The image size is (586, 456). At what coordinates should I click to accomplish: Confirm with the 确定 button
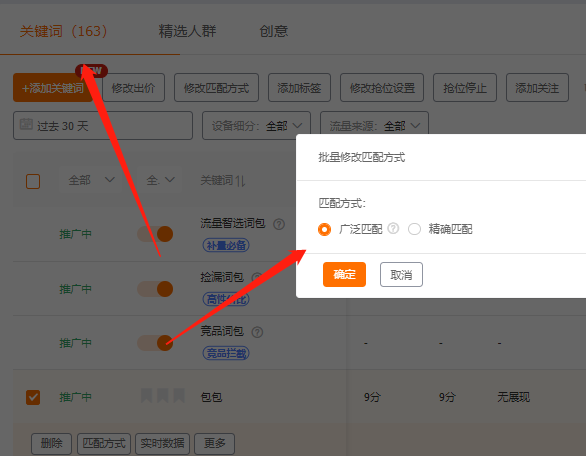pyautogui.click(x=344, y=274)
